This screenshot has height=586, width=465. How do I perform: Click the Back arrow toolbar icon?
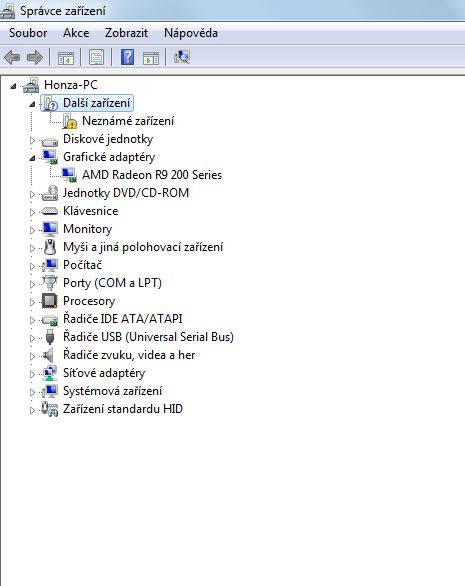pyautogui.click(x=12, y=58)
